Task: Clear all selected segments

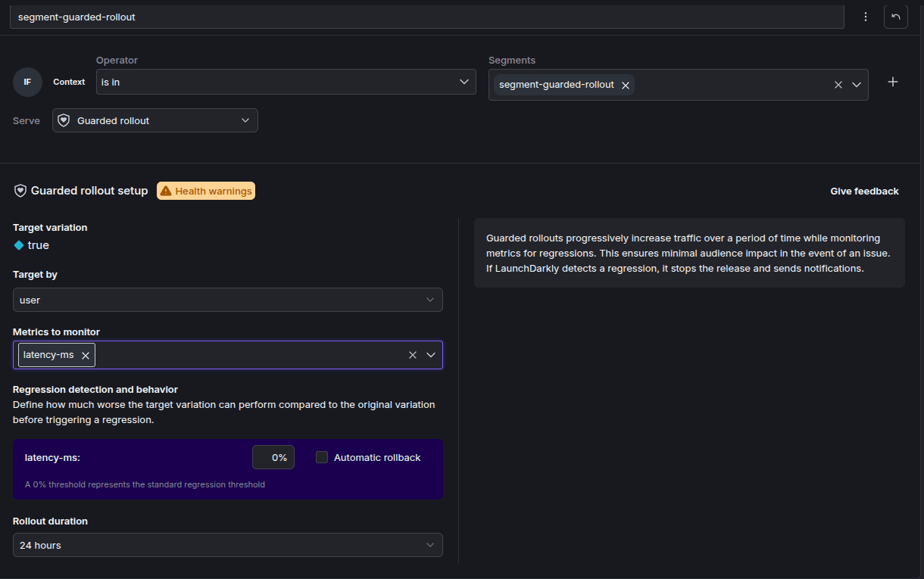Action: click(838, 85)
